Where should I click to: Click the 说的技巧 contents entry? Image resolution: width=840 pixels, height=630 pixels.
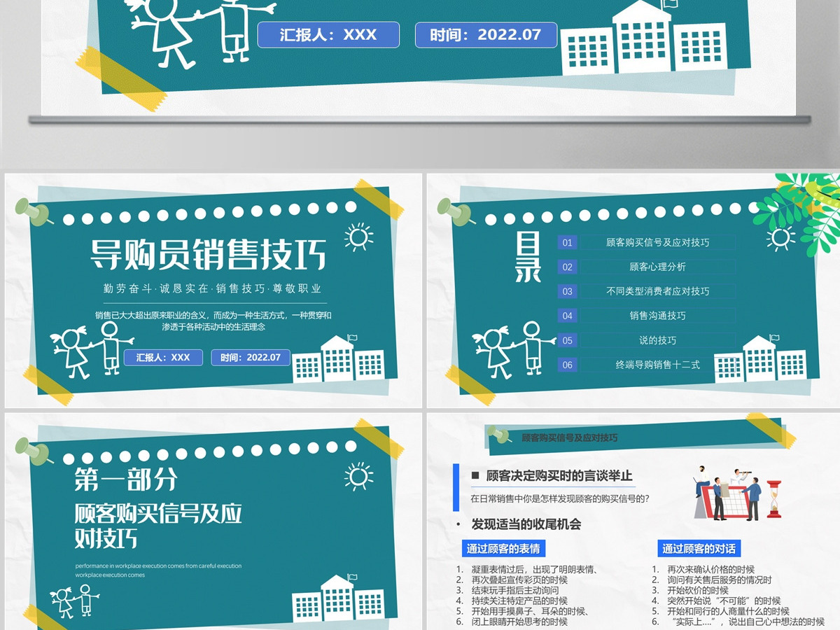tap(658, 340)
